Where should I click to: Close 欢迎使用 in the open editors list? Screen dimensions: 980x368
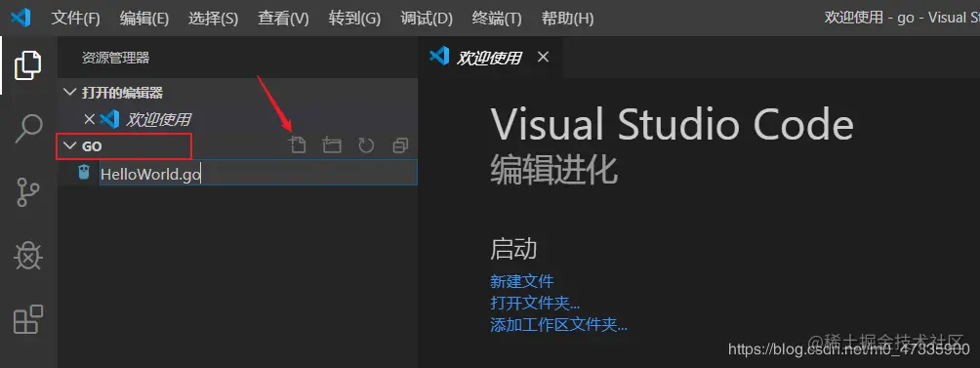(90, 119)
